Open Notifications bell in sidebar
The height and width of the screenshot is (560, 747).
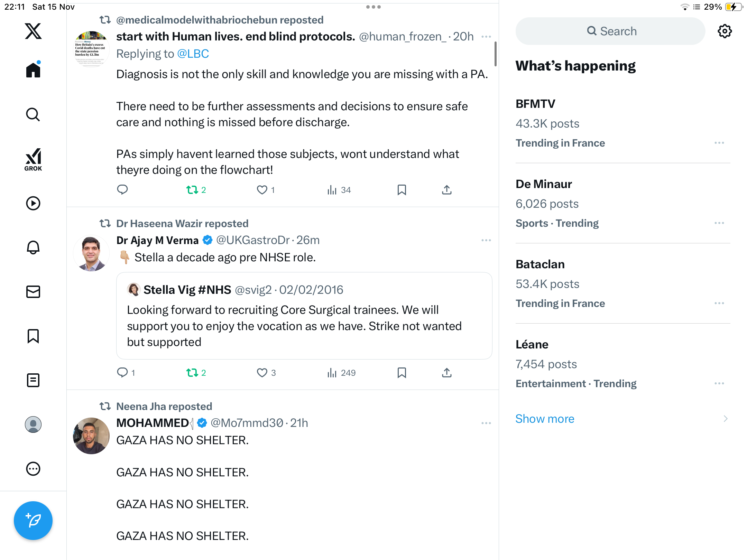pos(33,248)
